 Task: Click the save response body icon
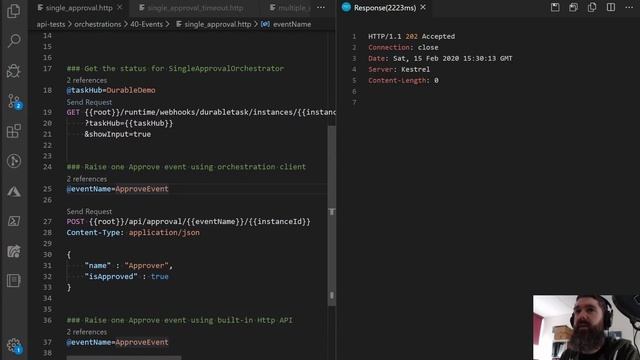[x=573, y=7]
